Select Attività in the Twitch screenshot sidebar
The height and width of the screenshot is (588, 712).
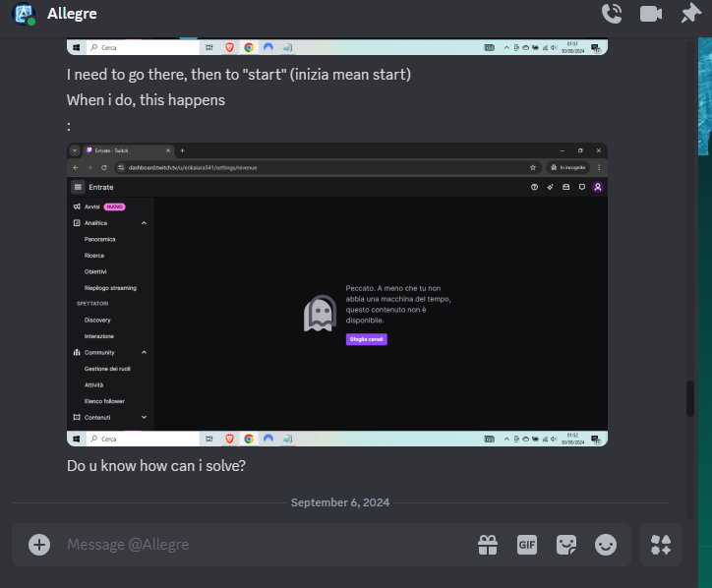click(x=94, y=385)
